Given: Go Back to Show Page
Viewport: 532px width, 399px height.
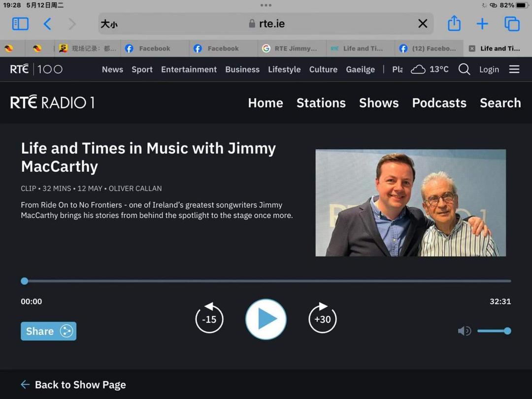Looking at the screenshot, I should pyautogui.click(x=73, y=385).
